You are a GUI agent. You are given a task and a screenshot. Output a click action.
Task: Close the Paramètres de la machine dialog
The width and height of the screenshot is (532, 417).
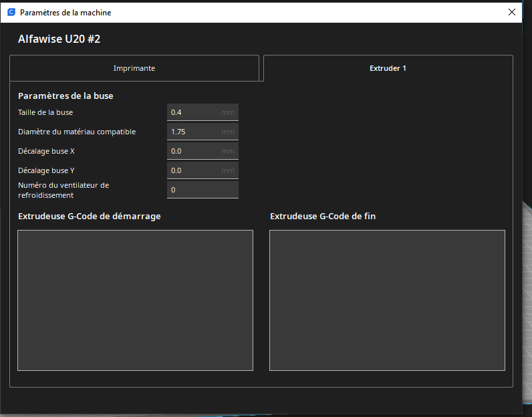pos(512,12)
